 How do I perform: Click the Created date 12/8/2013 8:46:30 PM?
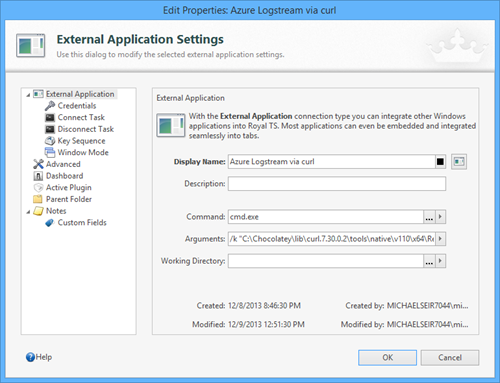point(264,305)
